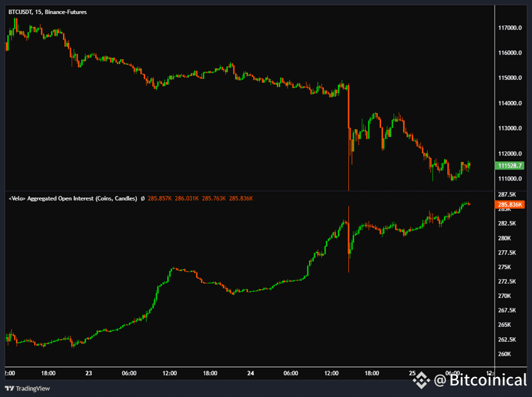The height and width of the screenshot is (397, 532).
Task: Select the 114000.0 price axis label
Action: click(x=510, y=103)
